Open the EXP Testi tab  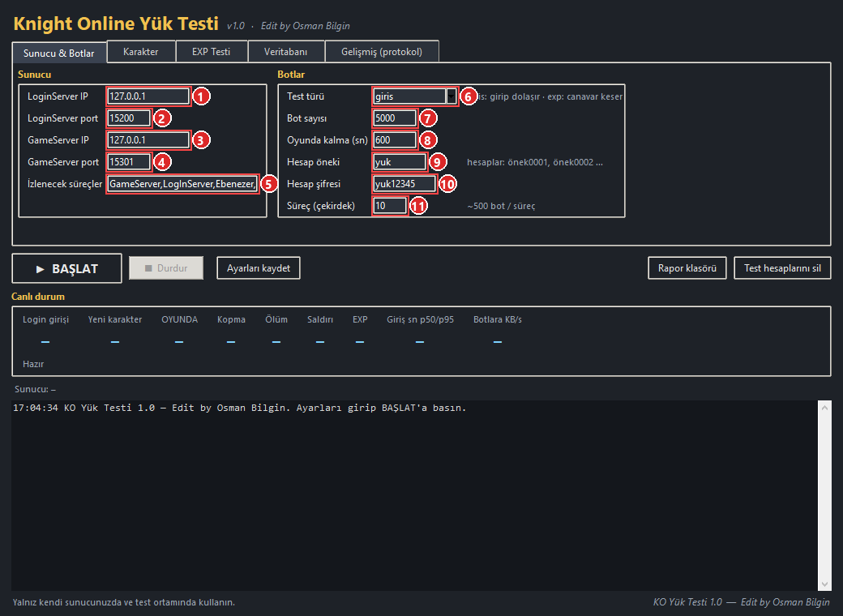(x=212, y=52)
